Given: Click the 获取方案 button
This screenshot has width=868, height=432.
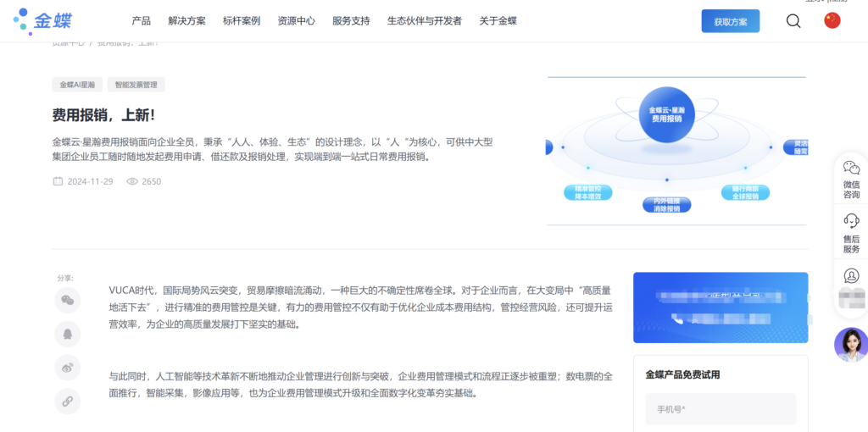Looking at the screenshot, I should click(x=730, y=21).
